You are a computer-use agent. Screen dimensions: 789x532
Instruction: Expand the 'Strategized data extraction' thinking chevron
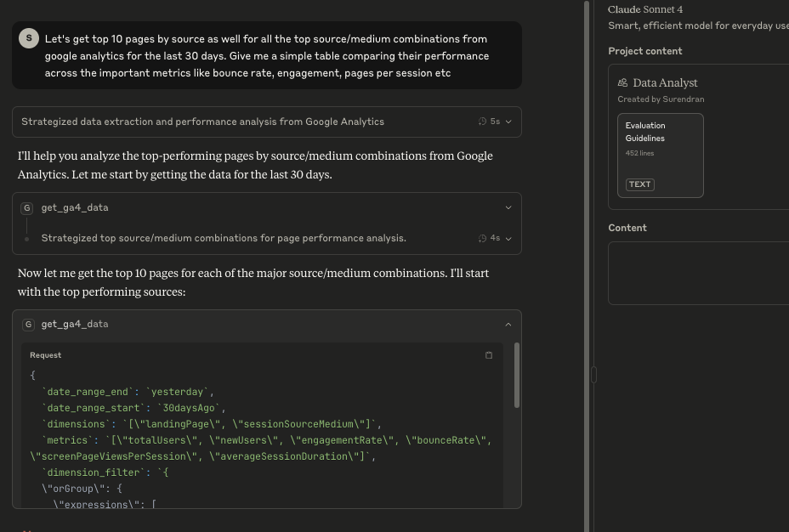point(508,122)
